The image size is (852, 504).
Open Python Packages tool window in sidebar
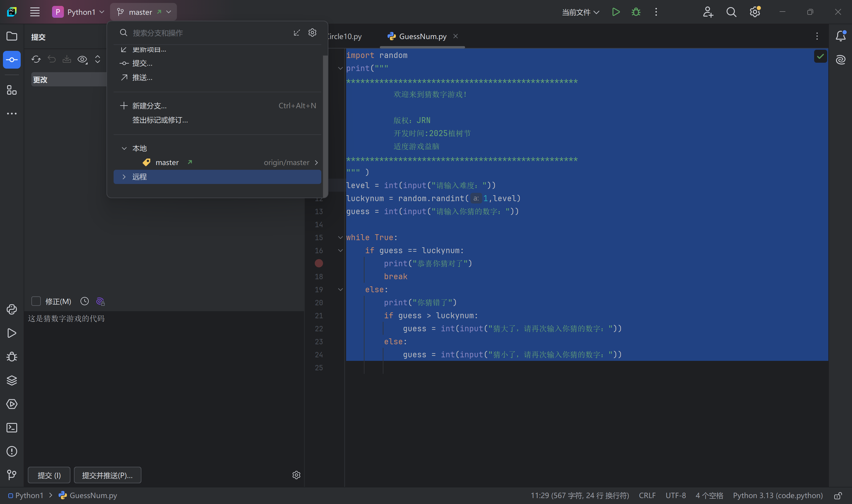(x=12, y=380)
